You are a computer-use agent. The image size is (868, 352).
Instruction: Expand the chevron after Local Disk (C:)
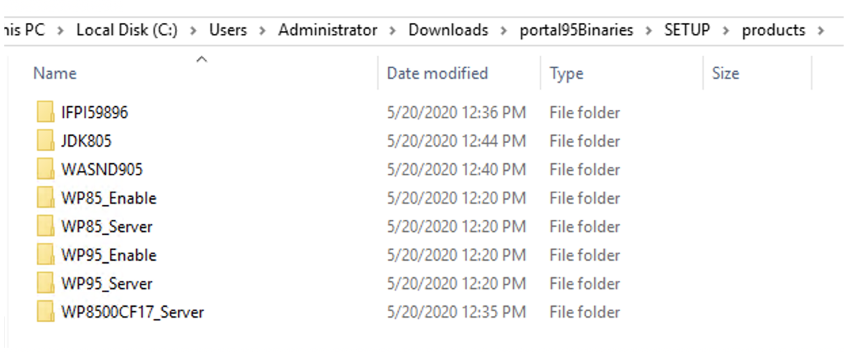tap(194, 31)
